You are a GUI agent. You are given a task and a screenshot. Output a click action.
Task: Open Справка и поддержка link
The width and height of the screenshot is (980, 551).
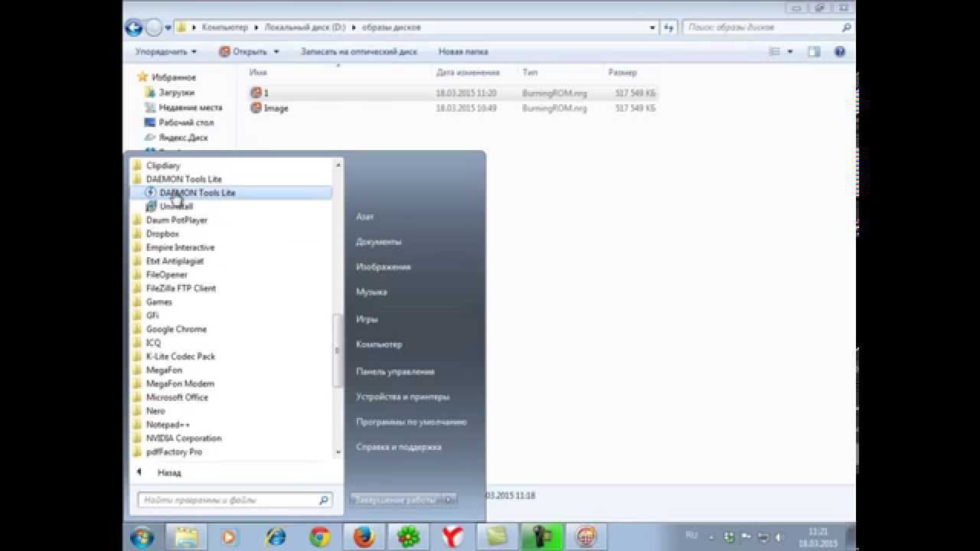click(x=399, y=447)
